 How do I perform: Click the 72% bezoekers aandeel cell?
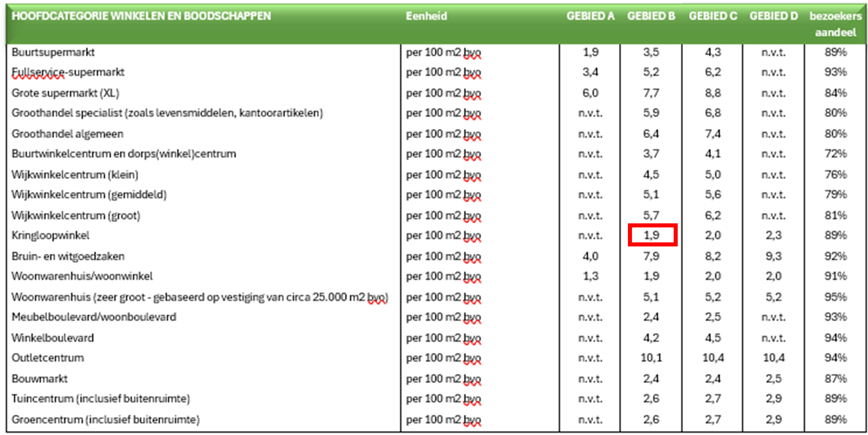835,154
